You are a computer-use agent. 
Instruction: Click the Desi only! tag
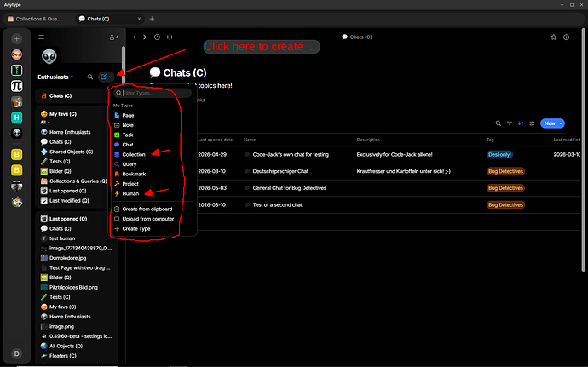499,154
